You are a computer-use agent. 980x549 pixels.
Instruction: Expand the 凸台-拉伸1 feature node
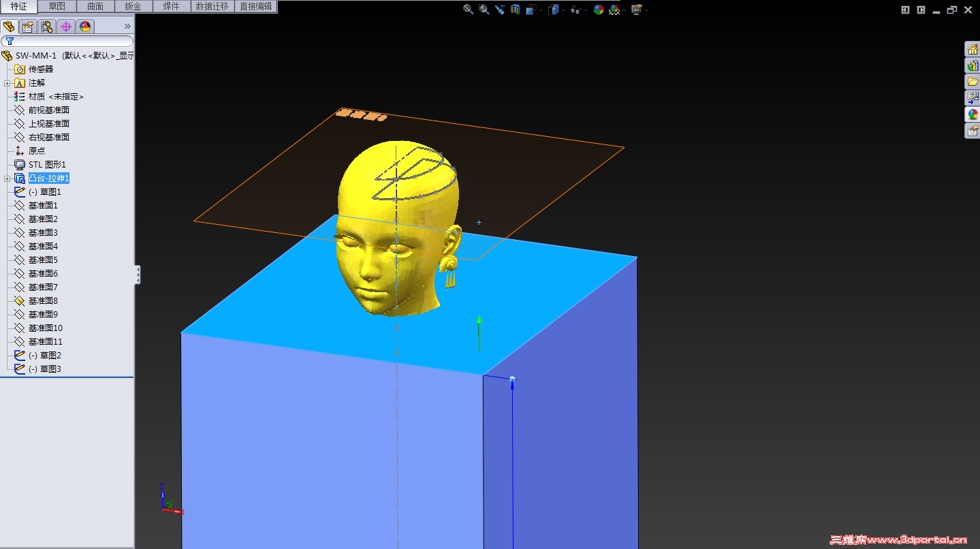7,178
